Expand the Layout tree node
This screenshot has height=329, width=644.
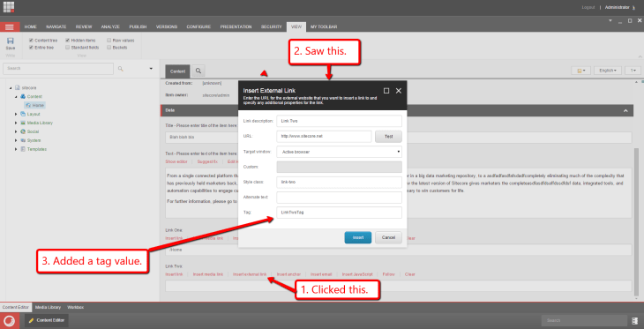(16, 114)
